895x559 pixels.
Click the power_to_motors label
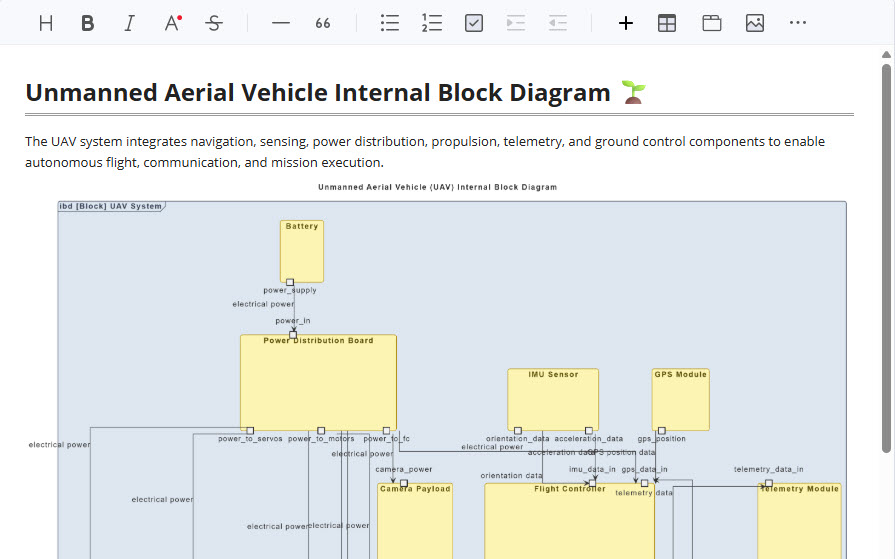pyautogui.click(x=321, y=439)
